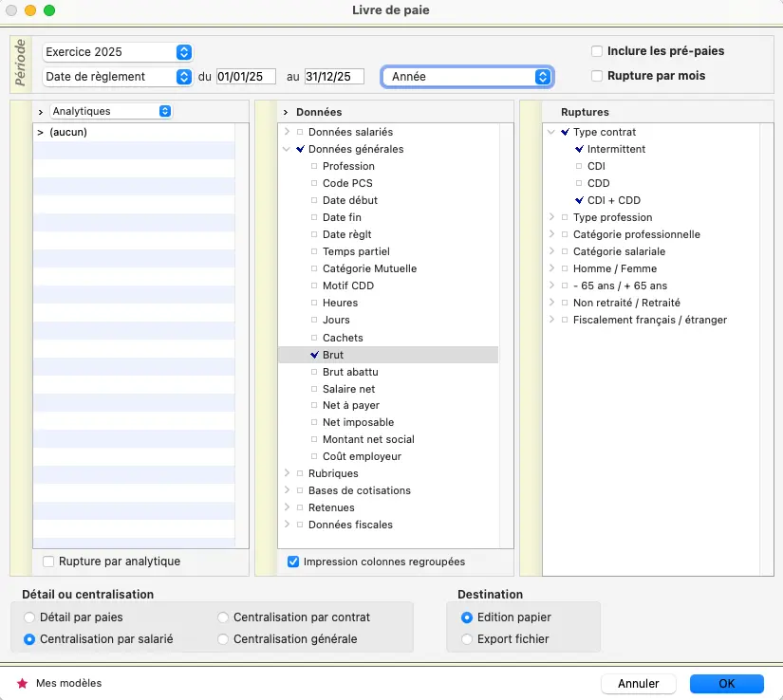The image size is (783, 700).
Task: Click the arrow icon before Analytiques header
Action: pyautogui.click(x=41, y=112)
